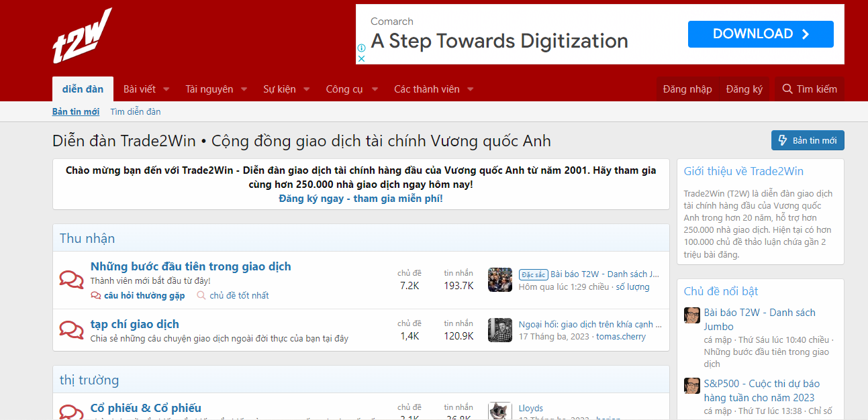Click the forum icon beside tạp chí giao dịch
Screen dimensions: 868x420
pos(71,329)
